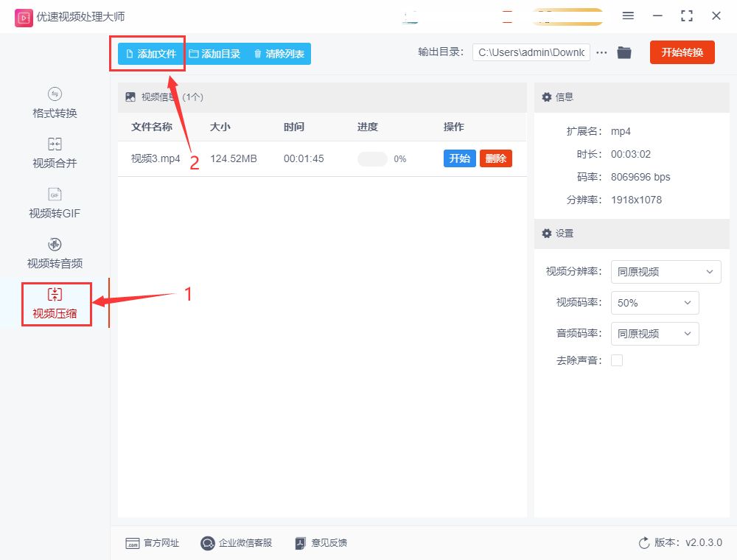Browse output path with the three-dots button

601,52
